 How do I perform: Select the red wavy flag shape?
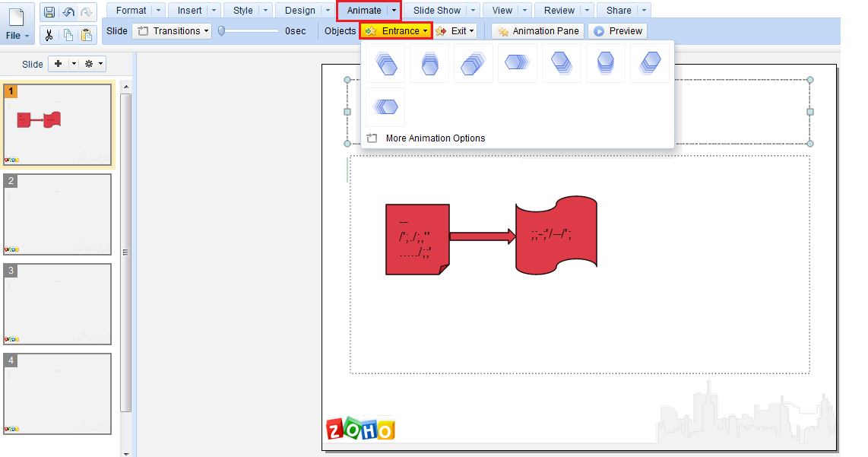[556, 235]
